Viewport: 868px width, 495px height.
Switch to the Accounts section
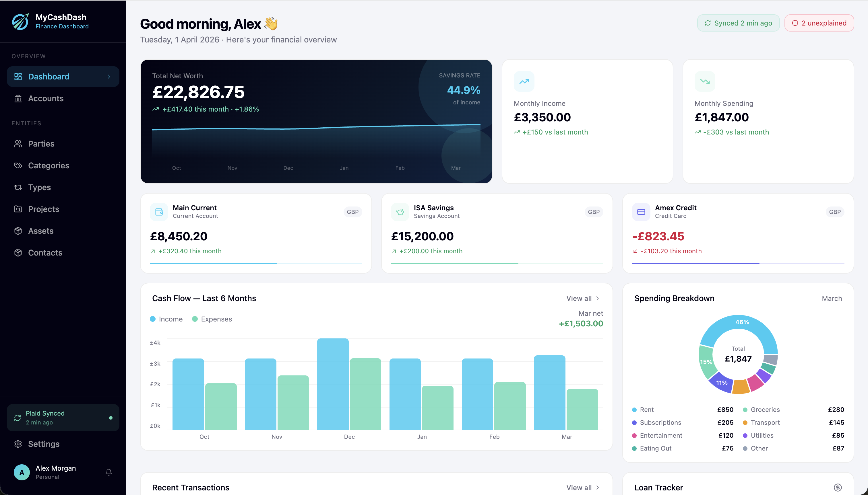[46, 98]
